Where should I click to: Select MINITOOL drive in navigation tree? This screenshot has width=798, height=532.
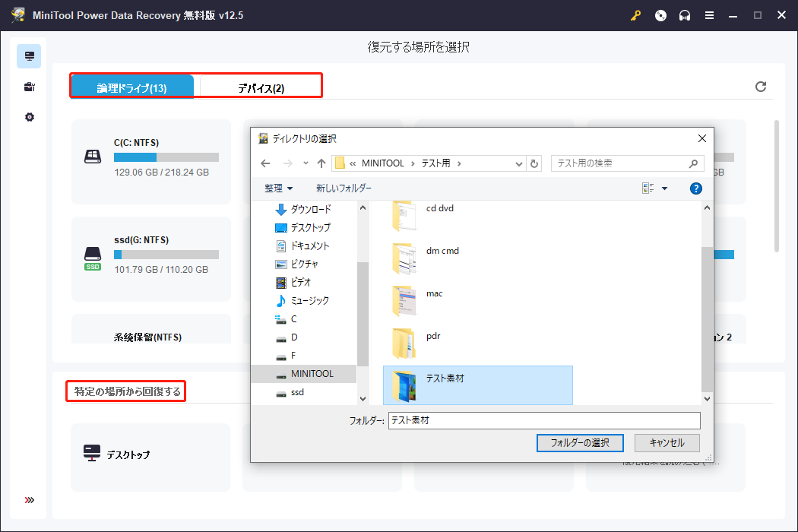click(304, 374)
